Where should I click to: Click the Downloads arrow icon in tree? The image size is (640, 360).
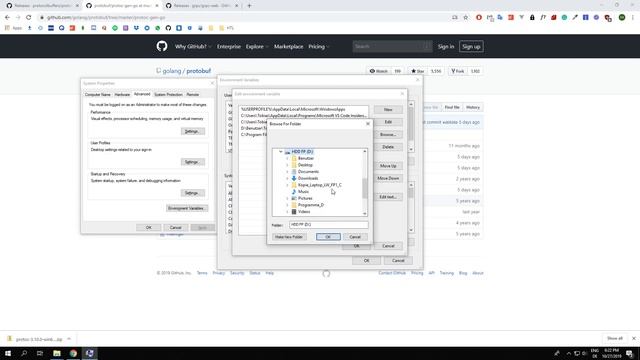click(294, 178)
